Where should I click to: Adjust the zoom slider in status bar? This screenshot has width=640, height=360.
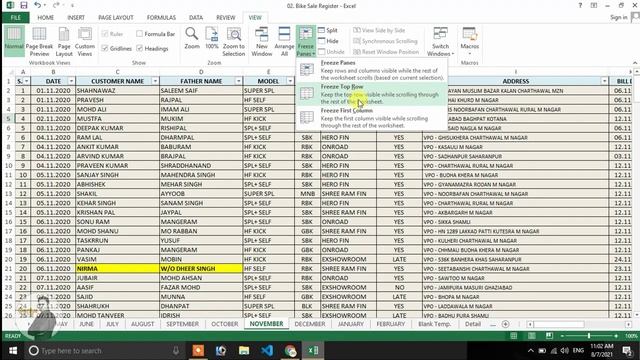589,336
